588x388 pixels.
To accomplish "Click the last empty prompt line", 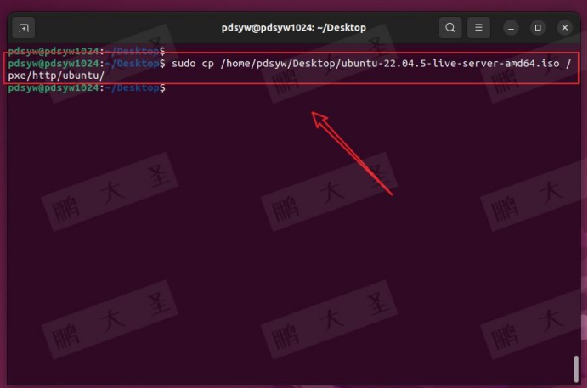I will click(x=87, y=88).
